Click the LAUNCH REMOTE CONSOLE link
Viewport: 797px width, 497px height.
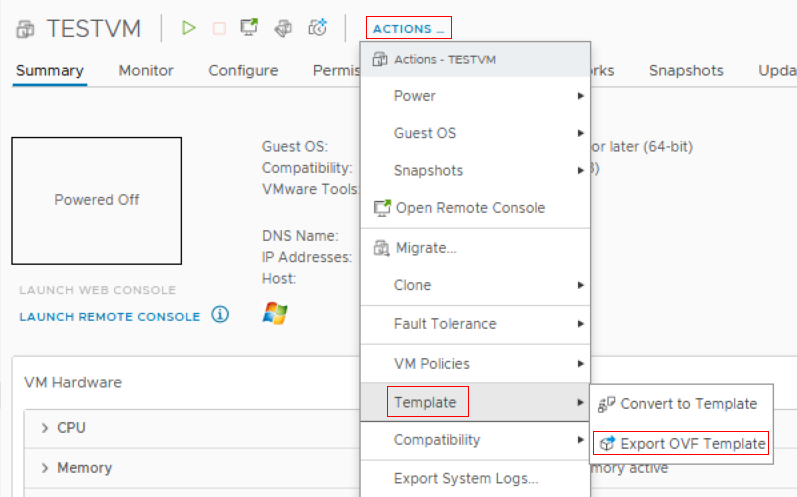(110, 317)
